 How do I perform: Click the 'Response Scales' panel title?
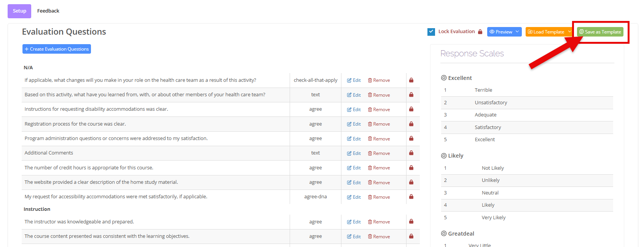(472, 54)
